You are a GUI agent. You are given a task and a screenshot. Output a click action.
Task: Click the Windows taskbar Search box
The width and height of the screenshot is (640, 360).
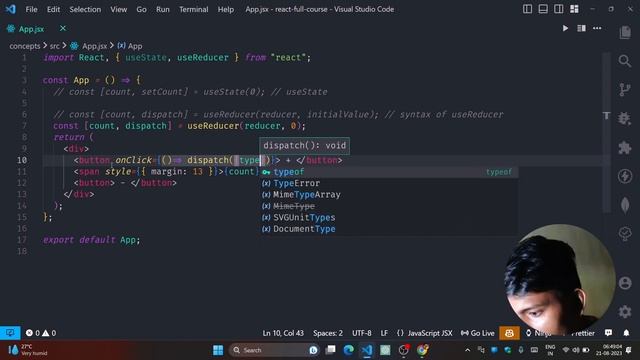273,350
